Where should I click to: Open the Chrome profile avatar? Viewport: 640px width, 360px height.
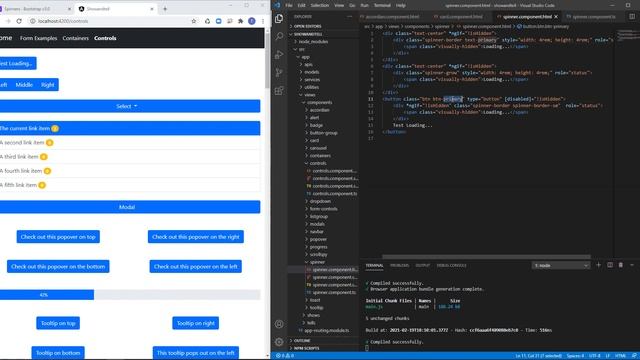252,21
